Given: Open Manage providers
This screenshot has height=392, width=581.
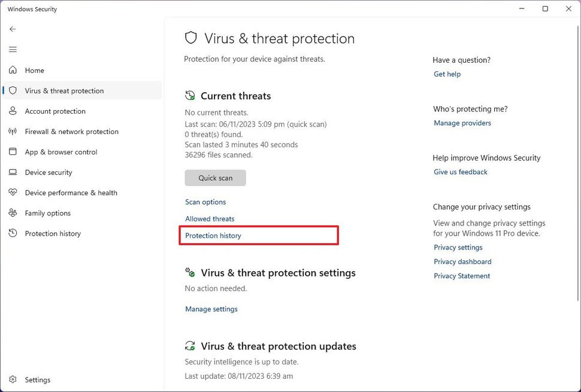Looking at the screenshot, I should click(x=462, y=123).
